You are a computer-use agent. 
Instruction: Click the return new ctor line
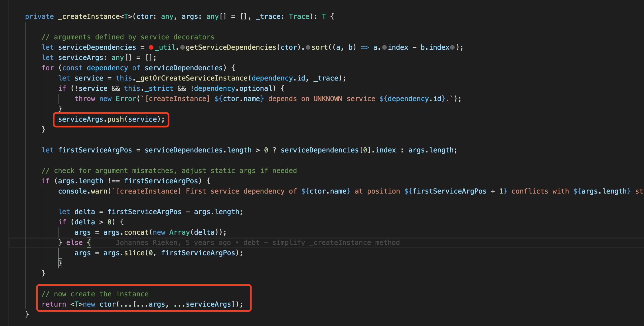coord(142,304)
